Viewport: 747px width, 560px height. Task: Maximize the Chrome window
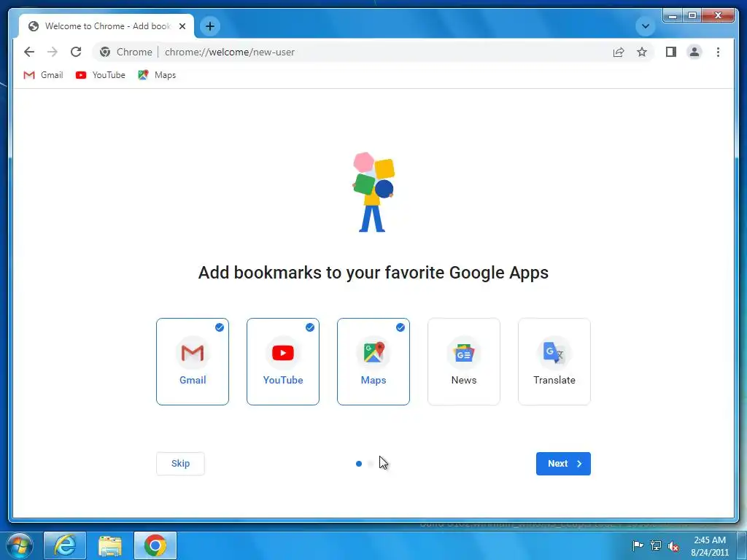[692, 16]
